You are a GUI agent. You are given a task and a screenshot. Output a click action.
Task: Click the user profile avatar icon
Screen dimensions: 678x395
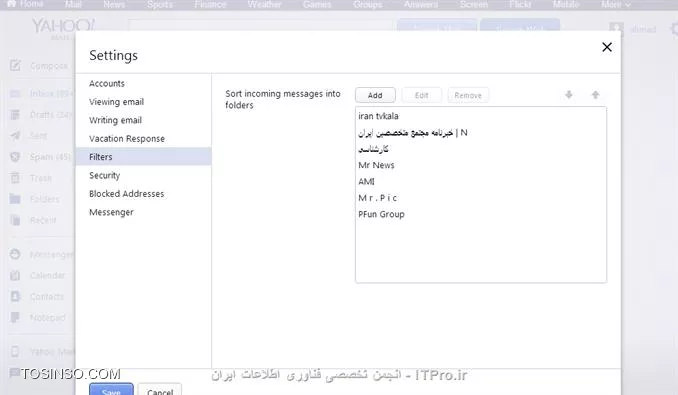(x=616, y=29)
